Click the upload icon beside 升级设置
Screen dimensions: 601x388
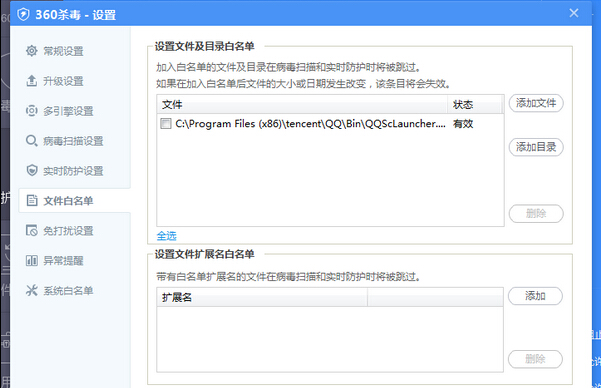click(31, 81)
